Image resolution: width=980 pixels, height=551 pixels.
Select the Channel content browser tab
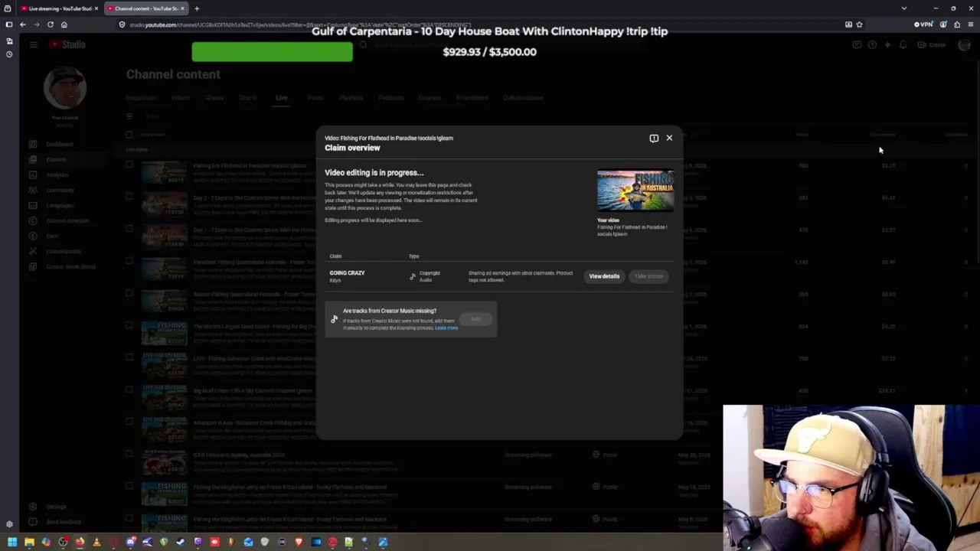pyautogui.click(x=145, y=8)
